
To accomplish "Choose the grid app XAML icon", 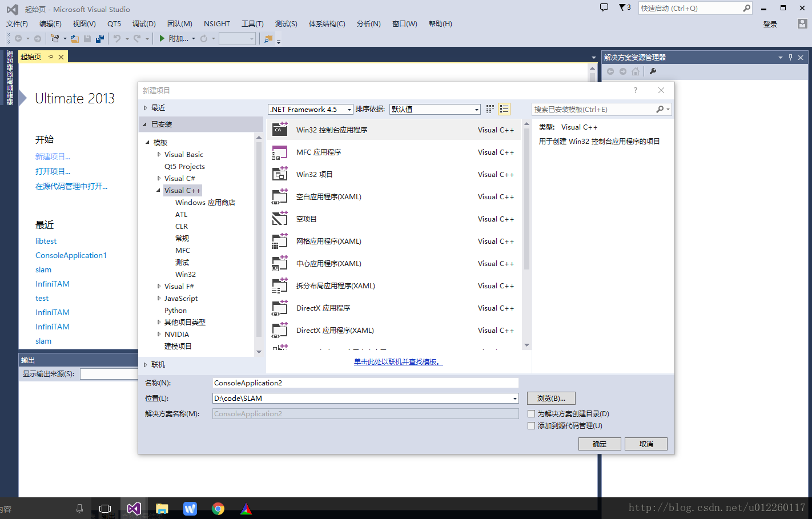I will pyautogui.click(x=280, y=241).
